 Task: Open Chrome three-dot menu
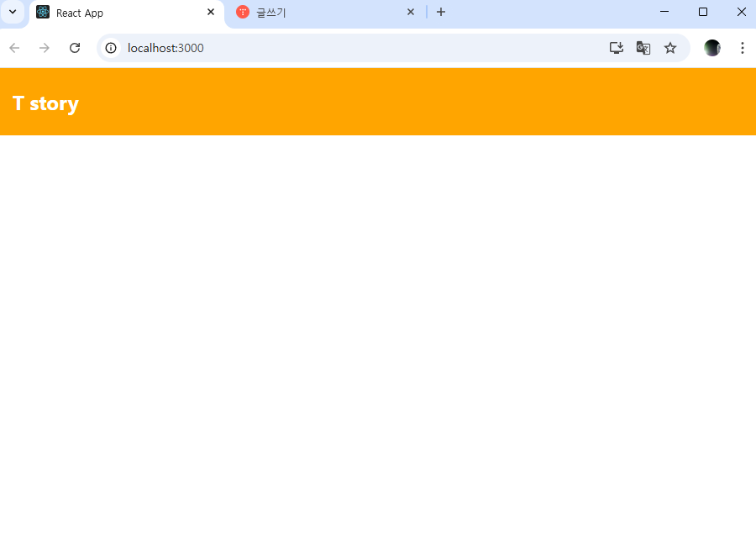pos(743,48)
